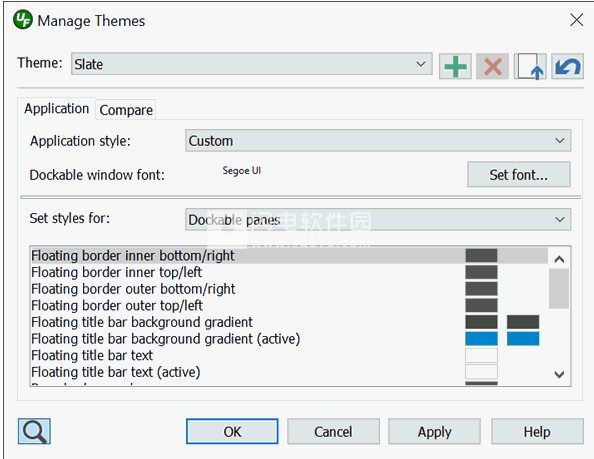The image size is (594, 459).
Task: Open the Theme dropdown showing Slate
Action: [252, 64]
